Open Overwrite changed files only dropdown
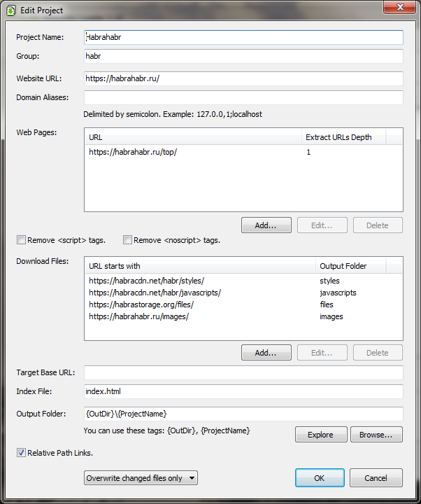This screenshot has height=504, width=421. click(x=141, y=478)
